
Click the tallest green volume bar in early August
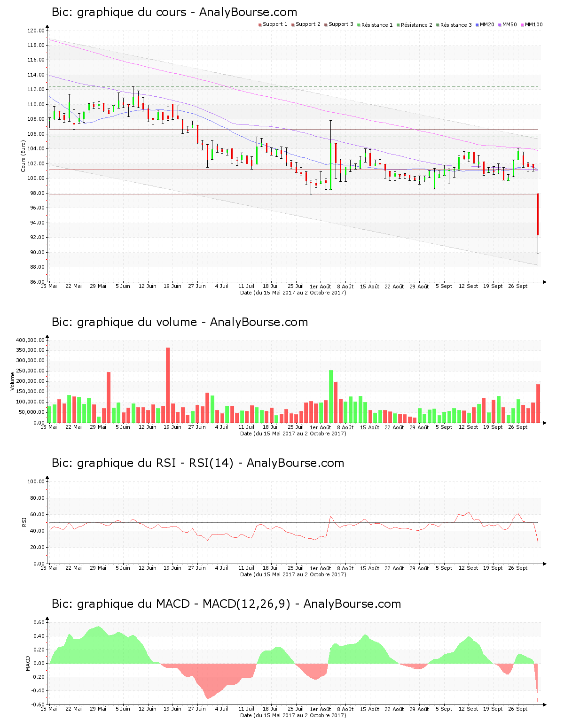point(331,396)
